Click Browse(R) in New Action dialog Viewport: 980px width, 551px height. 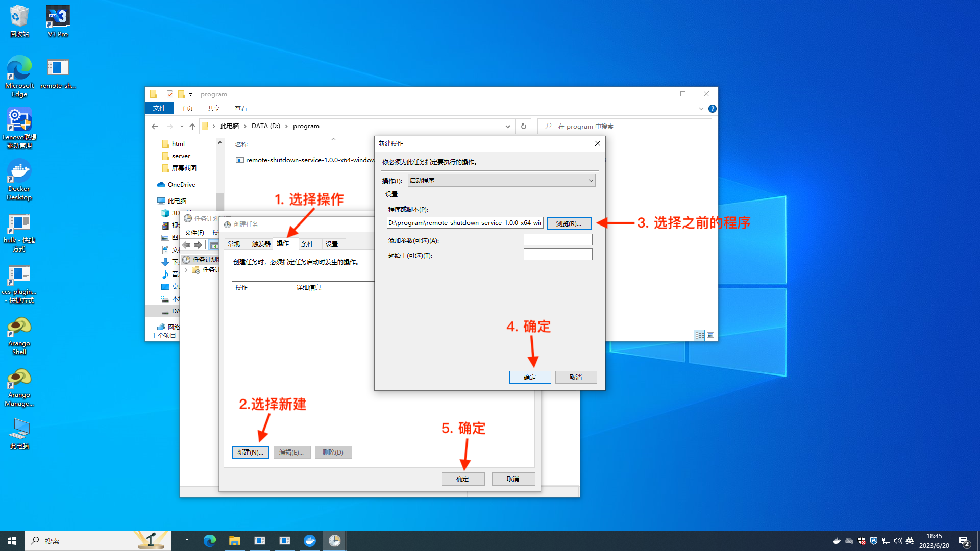click(569, 223)
